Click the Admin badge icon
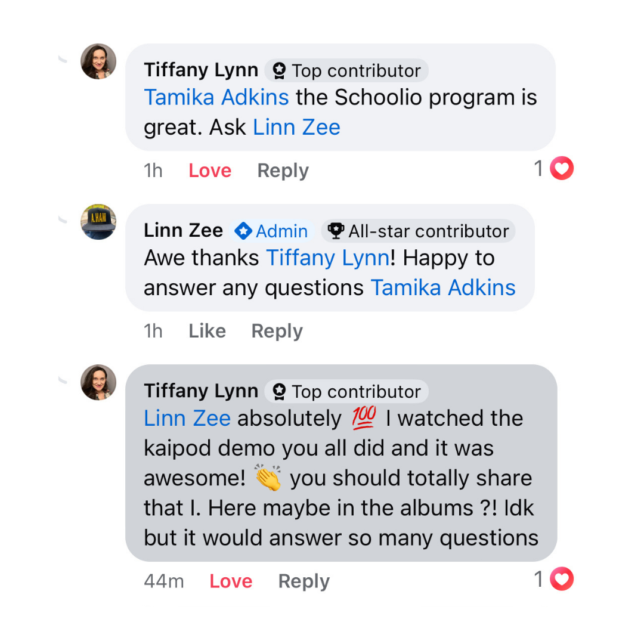644x644 pixels. (x=243, y=231)
